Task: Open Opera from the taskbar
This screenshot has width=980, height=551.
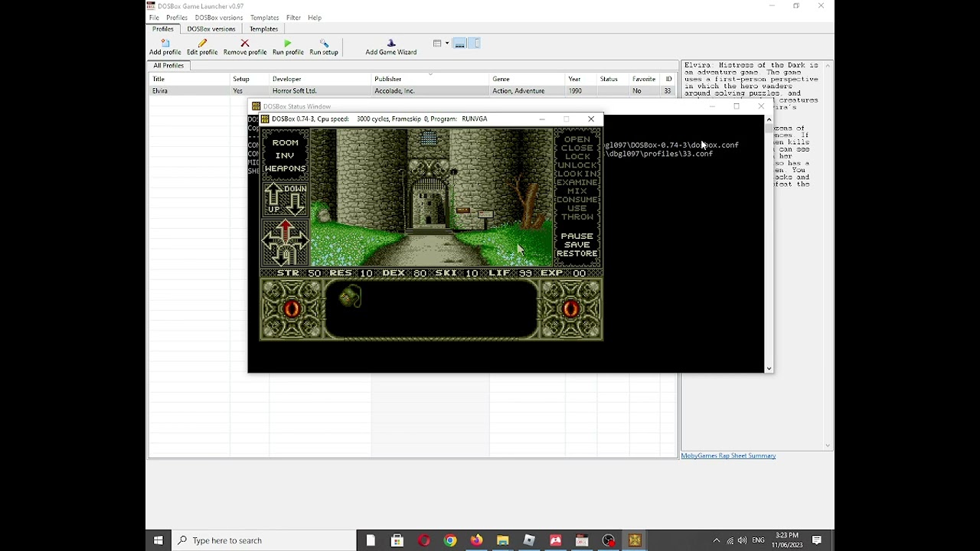Action: point(424,540)
